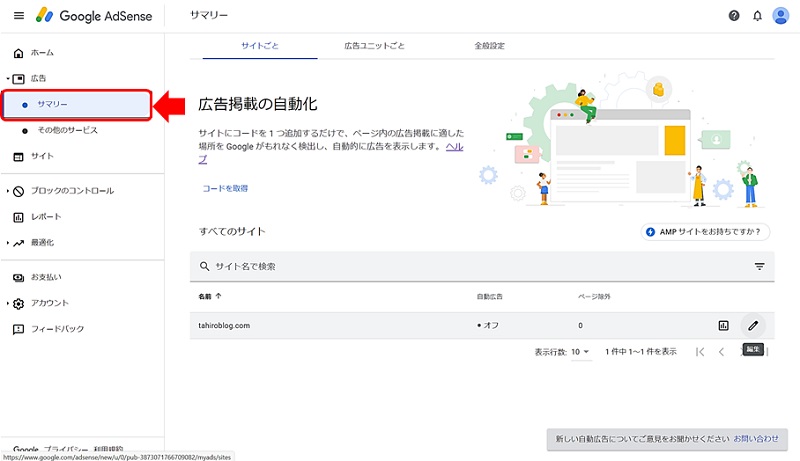Click the 自動広告 column header
Screen dimensions: 800x461
tap(489, 296)
